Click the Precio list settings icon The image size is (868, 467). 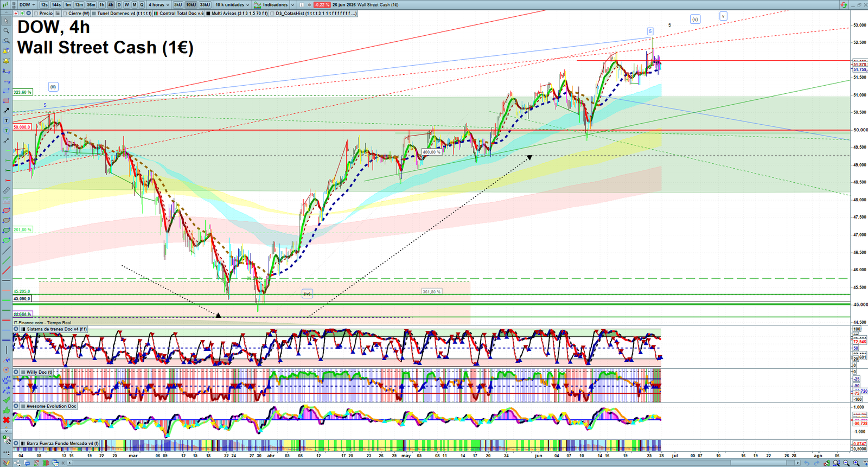[58, 13]
